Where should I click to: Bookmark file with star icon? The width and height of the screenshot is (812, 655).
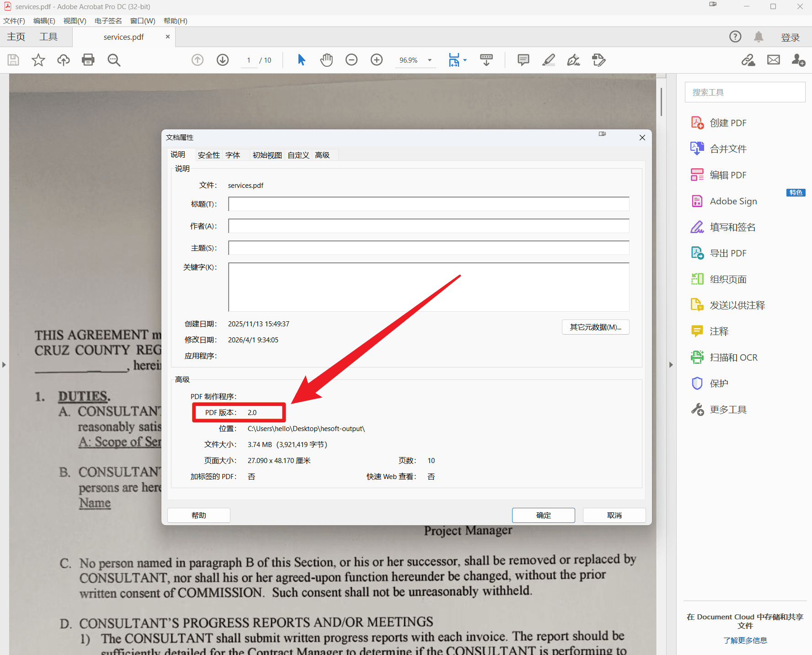click(38, 60)
